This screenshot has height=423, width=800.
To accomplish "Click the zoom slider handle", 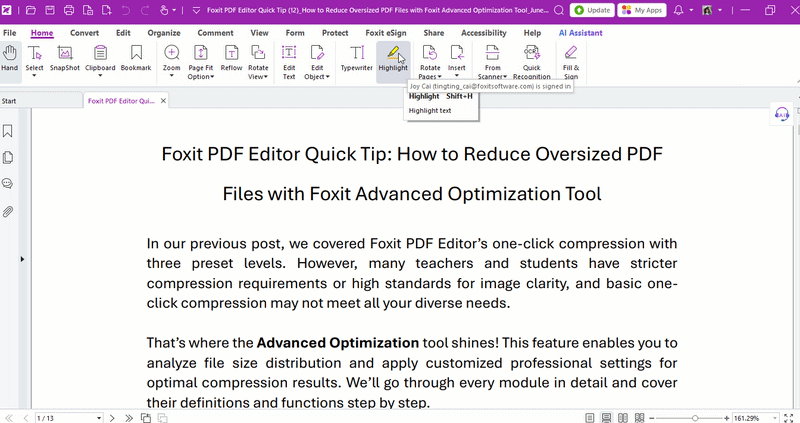I will 694,418.
